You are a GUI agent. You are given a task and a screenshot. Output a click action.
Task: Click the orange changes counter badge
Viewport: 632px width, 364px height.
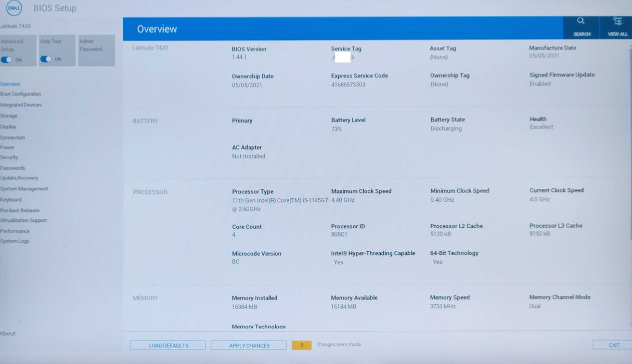pyautogui.click(x=302, y=345)
